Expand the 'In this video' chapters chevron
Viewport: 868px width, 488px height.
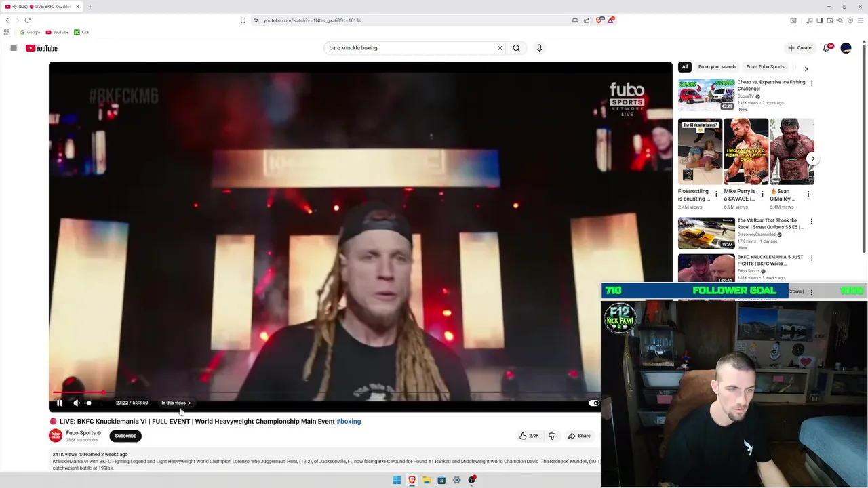(x=189, y=403)
